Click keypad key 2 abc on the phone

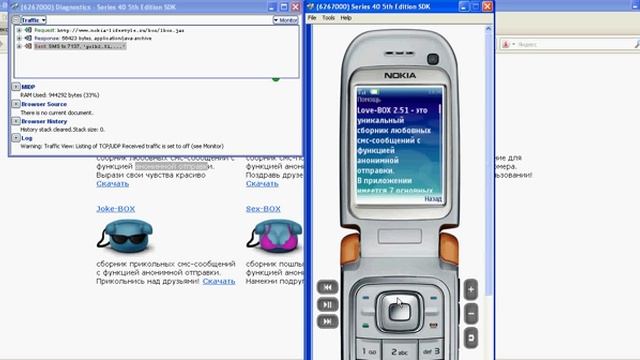[399, 351]
